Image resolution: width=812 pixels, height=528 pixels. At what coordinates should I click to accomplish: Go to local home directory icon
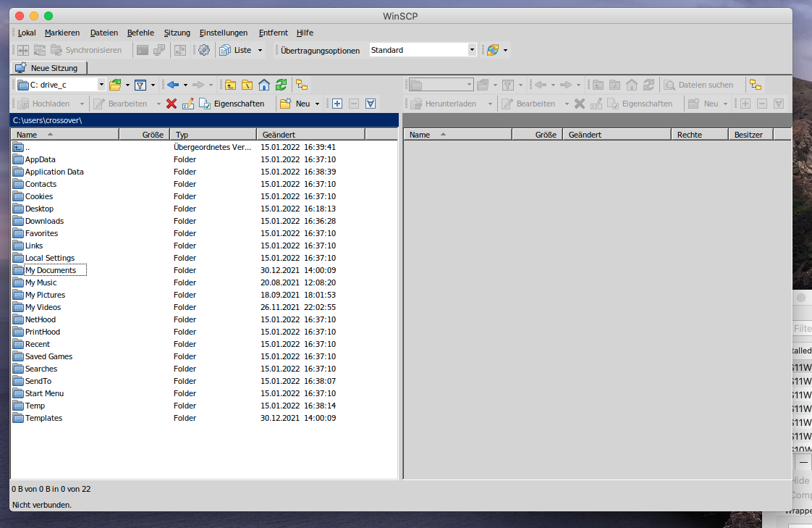click(x=264, y=85)
